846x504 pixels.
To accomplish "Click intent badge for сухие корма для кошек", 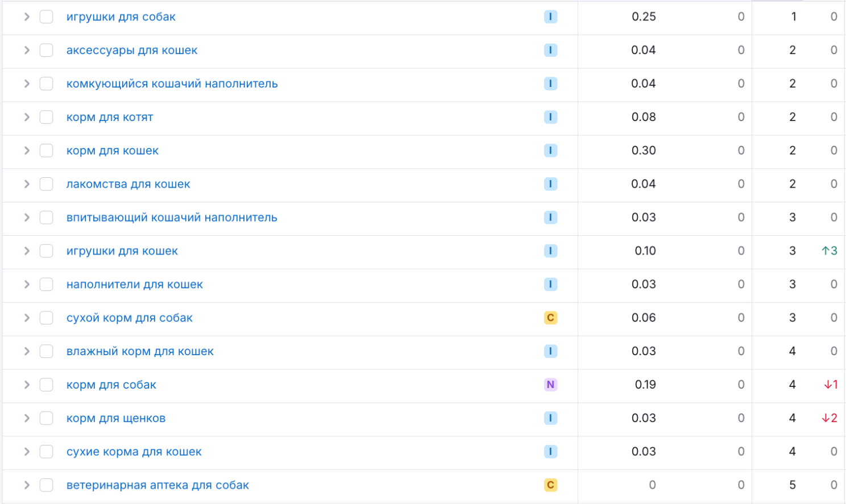I will pyautogui.click(x=550, y=452).
